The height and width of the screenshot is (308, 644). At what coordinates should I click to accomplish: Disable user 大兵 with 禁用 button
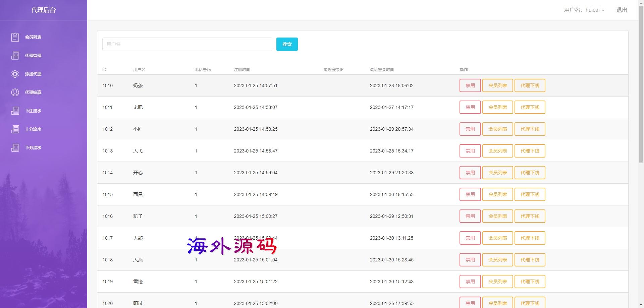pyautogui.click(x=470, y=260)
